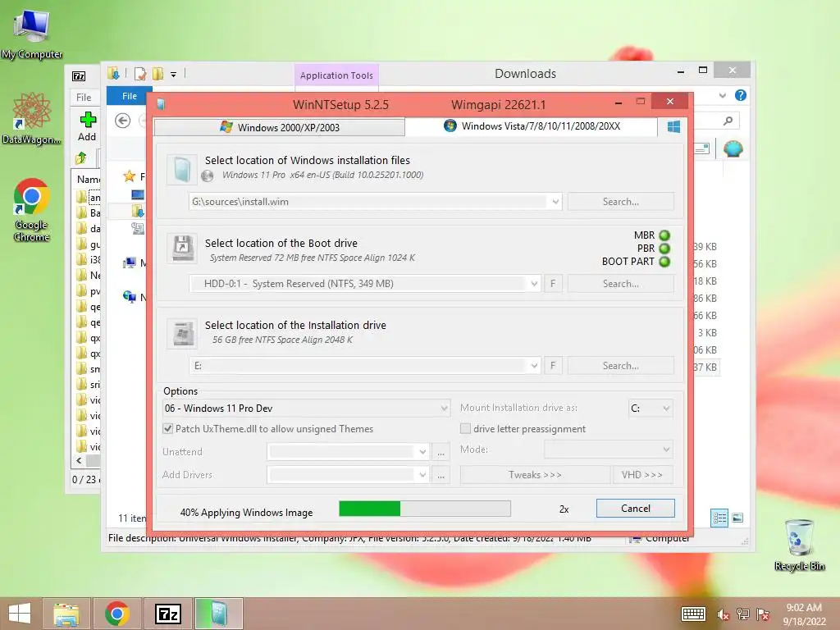Screen dimensions: 840x630
Task: Click the installation files source icon
Action: pyautogui.click(x=181, y=170)
